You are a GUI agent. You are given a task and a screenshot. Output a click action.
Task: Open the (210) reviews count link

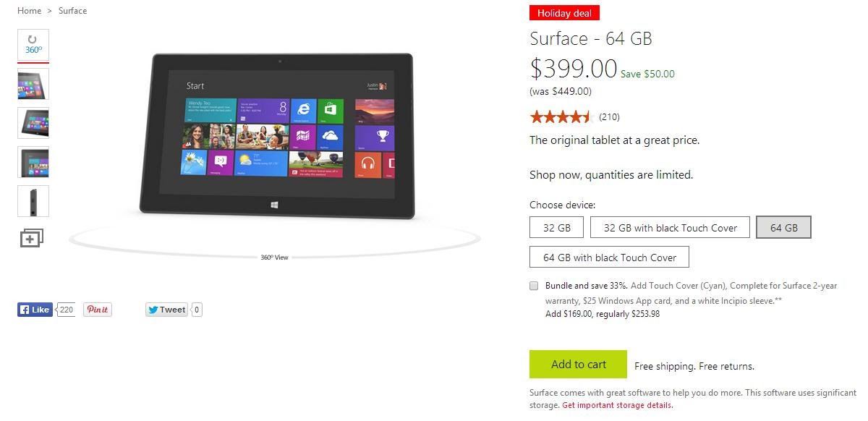[x=610, y=117]
